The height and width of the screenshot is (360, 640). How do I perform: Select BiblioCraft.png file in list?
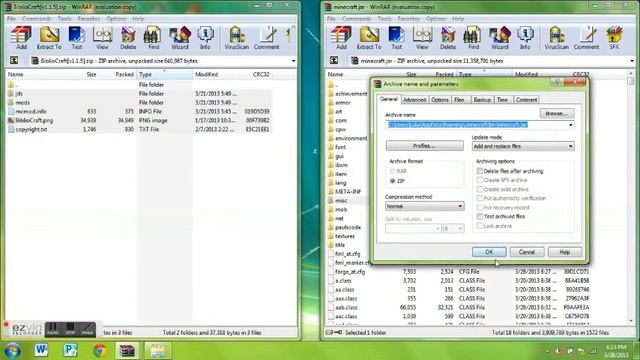click(x=34, y=120)
